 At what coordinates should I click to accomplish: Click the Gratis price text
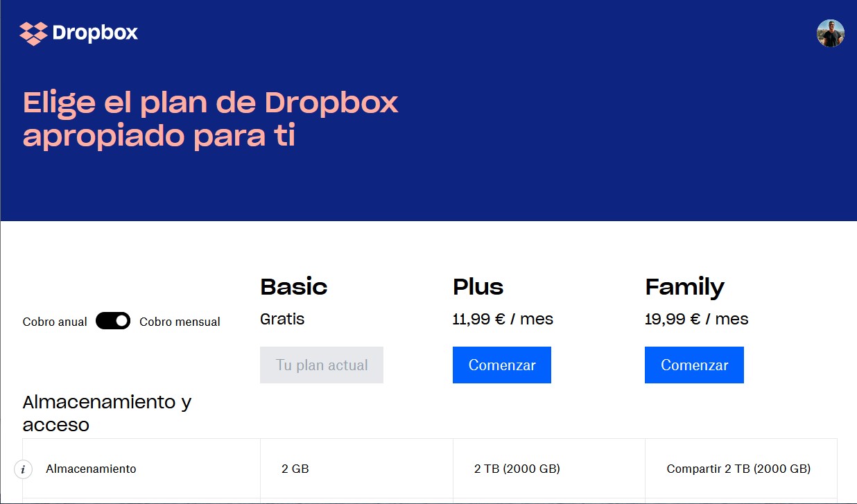coord(282,320)
